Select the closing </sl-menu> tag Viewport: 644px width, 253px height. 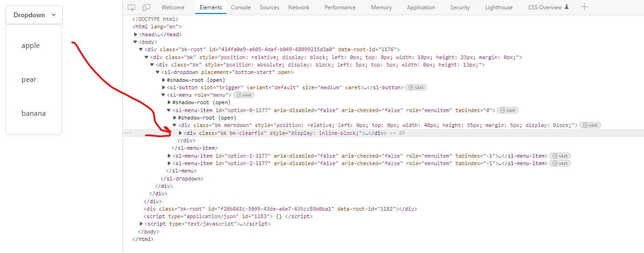click(x=181, y=171)
